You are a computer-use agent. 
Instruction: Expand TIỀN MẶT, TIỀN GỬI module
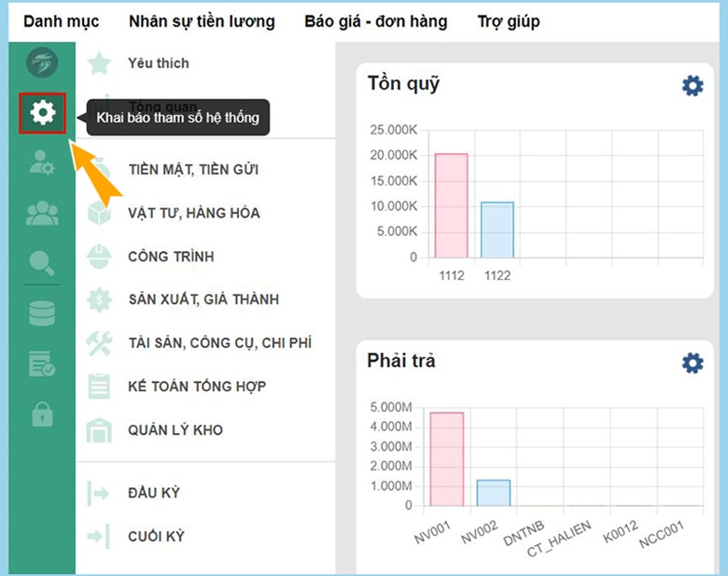pos(192,170)
